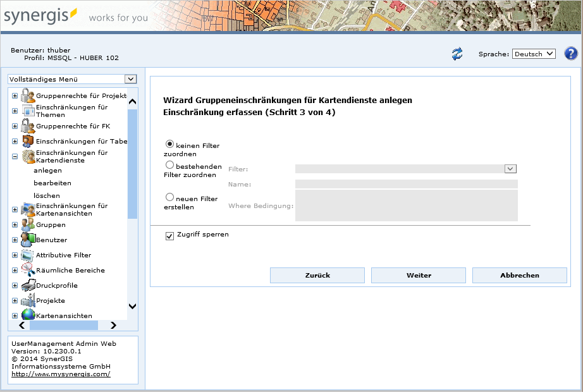This screenshot has width=583, height=392.
Task: Open the 'Vollständiges Menü' dropdown
Action: (72, 79)
